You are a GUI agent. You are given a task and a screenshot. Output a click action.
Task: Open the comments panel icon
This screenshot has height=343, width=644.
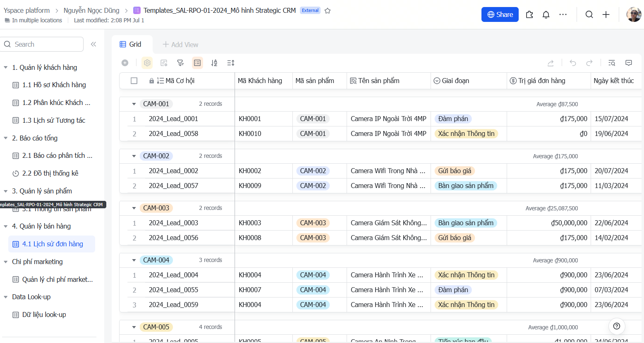point(629,63)
